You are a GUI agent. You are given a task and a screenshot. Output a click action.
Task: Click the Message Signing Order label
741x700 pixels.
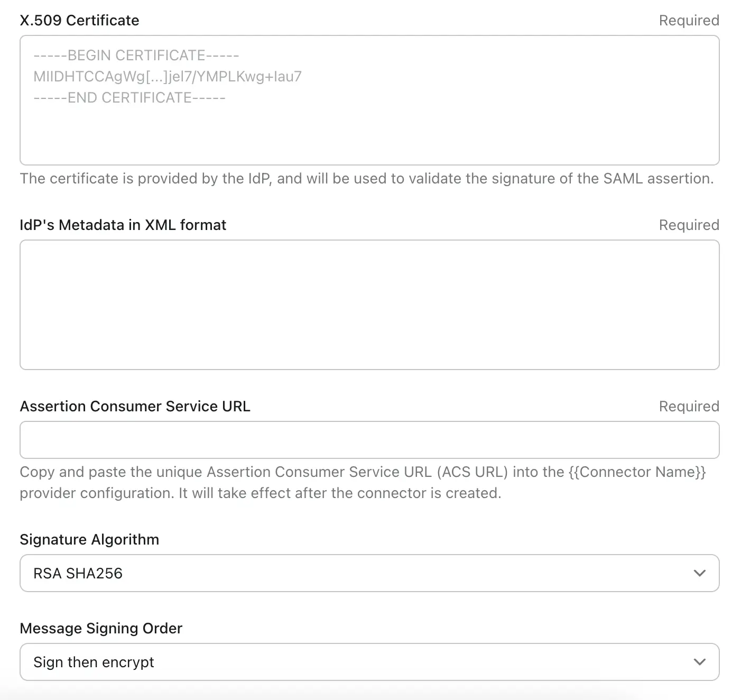point(101,628)
